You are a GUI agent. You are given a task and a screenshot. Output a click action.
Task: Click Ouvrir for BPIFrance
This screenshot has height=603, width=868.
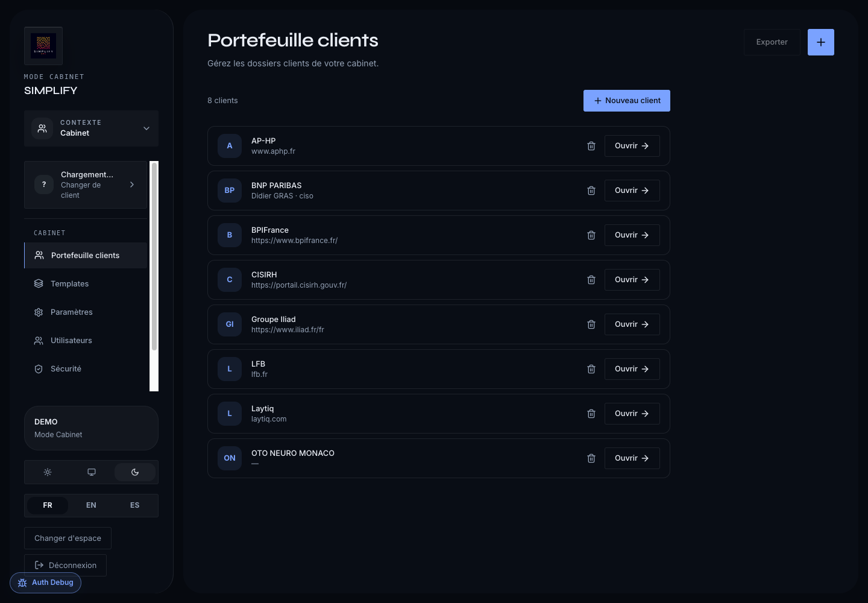[632, 235]
